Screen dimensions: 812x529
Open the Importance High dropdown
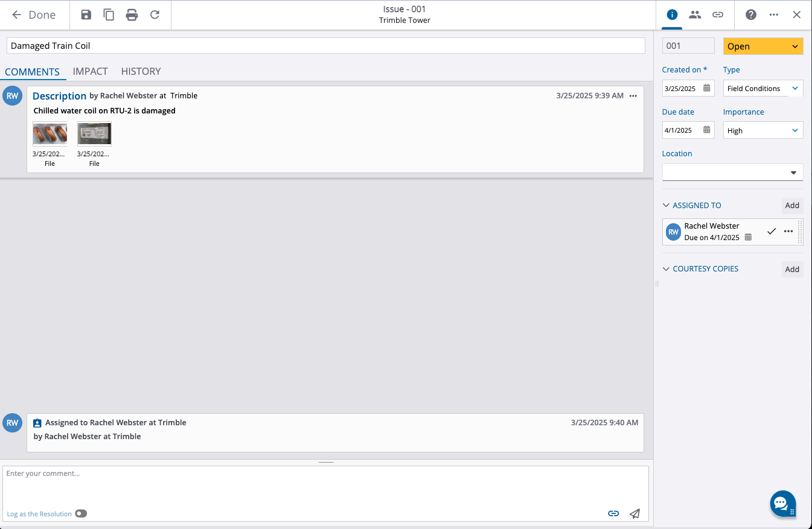pyautogui.click(x=763, y=131)
